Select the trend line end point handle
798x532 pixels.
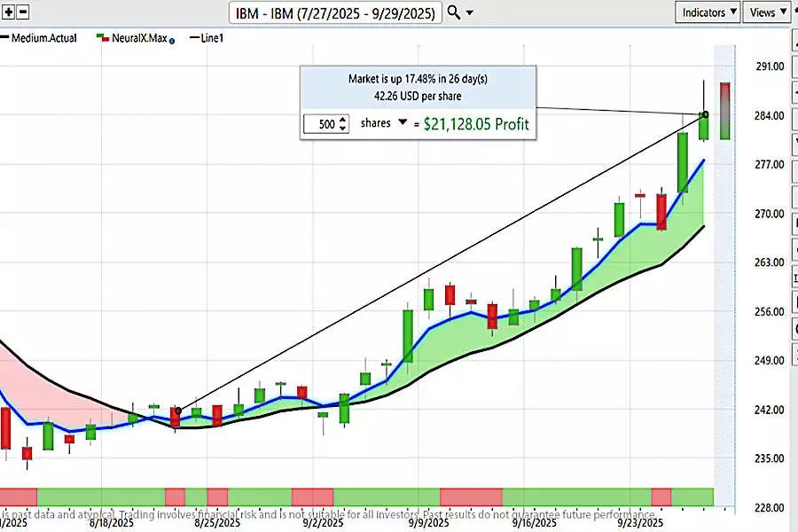706,114
